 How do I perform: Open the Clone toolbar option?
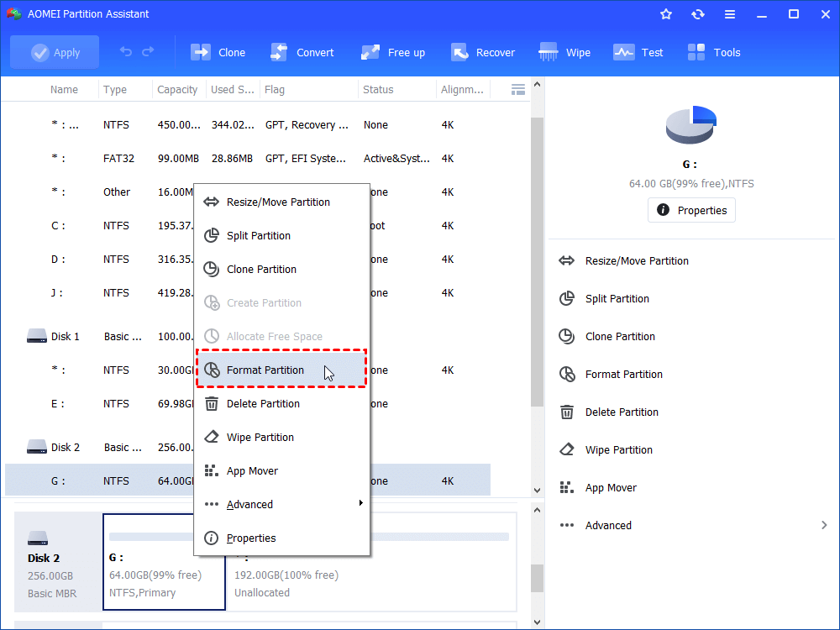218,52
